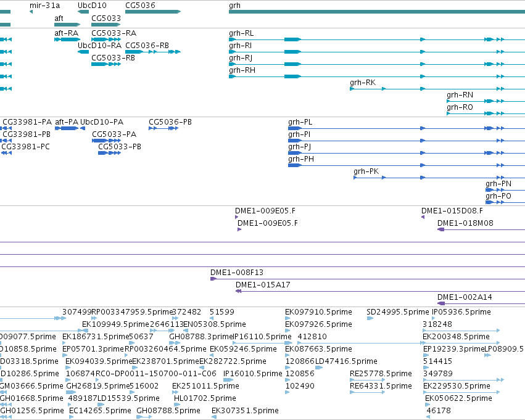Screen dimensions: 525x420
Task: Select EST label EK050622.5prime
Action: 458,398
